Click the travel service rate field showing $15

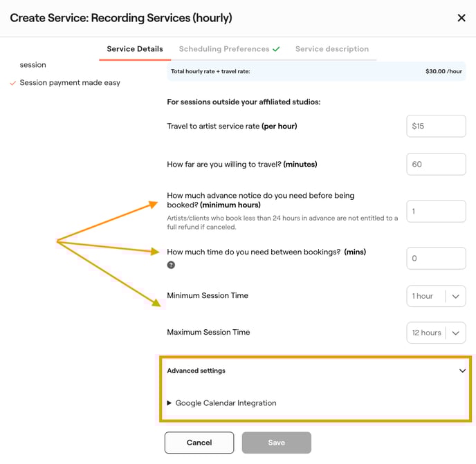coord(436,126)
